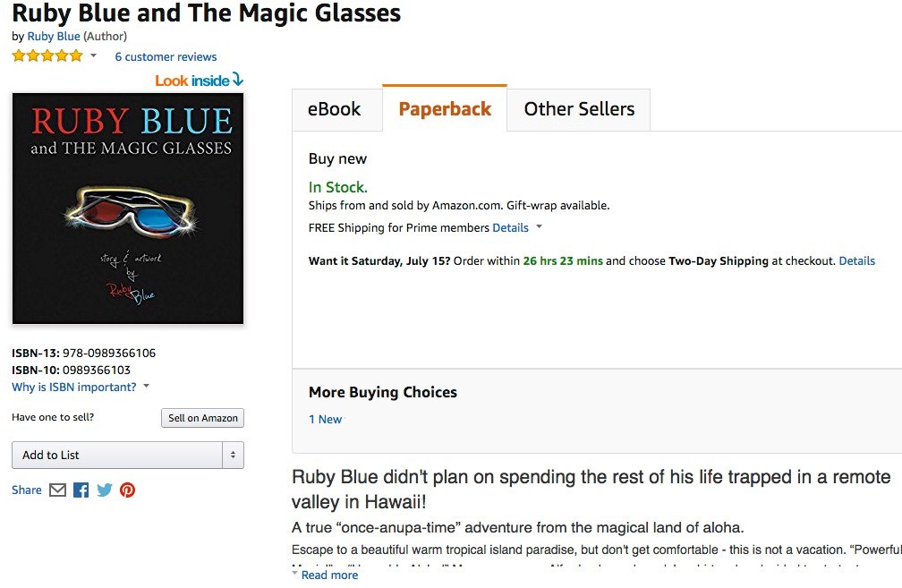Open the Add to List dropdown arrow
The height and width of the screenshot is (588, 902).
tap(233, 455)
